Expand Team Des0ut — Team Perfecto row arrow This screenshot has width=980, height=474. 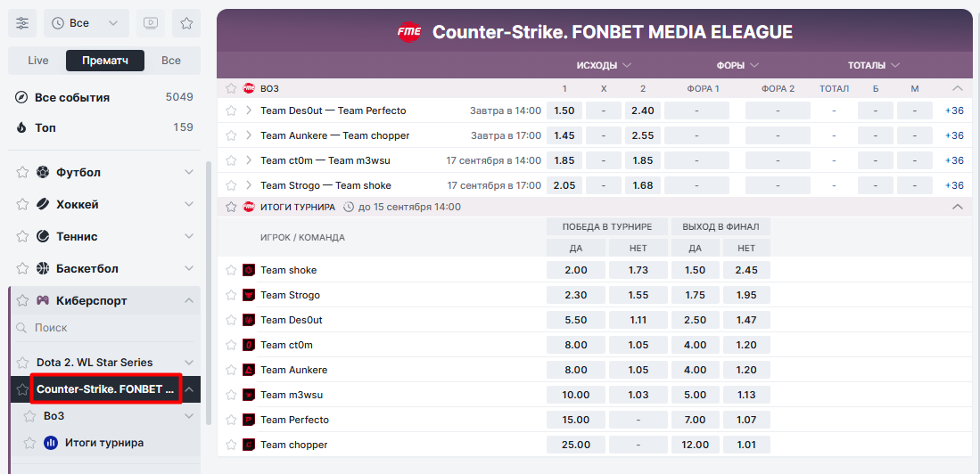click(249, 110)
